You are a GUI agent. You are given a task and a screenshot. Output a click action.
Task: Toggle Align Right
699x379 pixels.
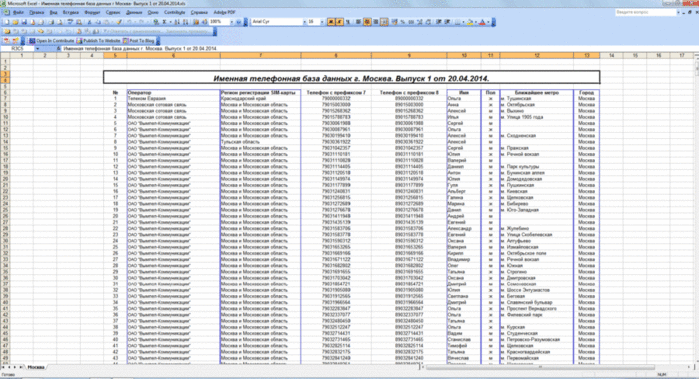click(x=376, y=22)
